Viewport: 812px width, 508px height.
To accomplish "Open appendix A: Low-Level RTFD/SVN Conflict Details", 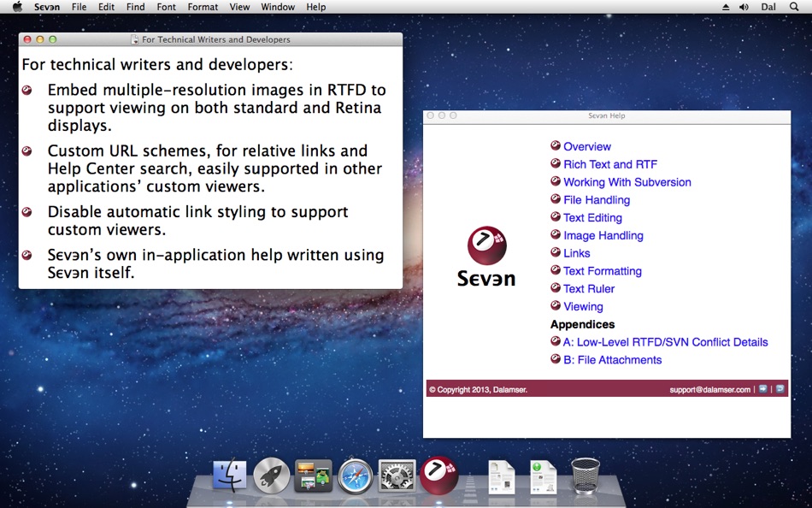I will [x=666, y=342].
